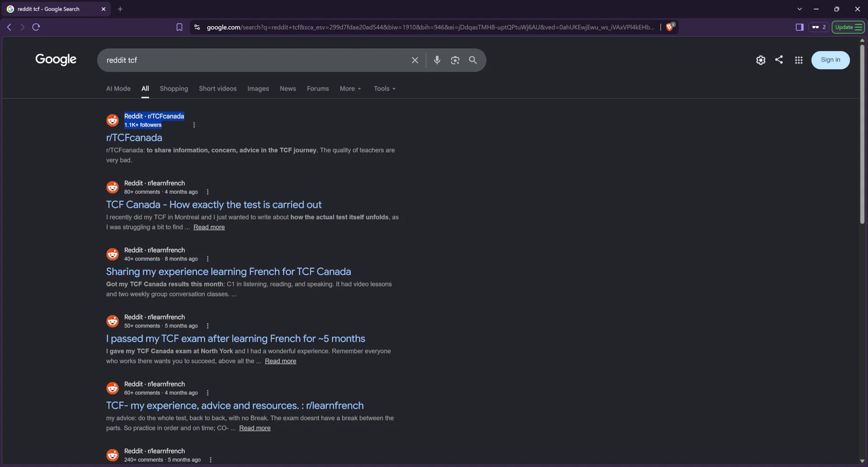Screen dimensions: 868x467
Task: Close the reddit tcf Google Search tab
Action: point(104,9)
